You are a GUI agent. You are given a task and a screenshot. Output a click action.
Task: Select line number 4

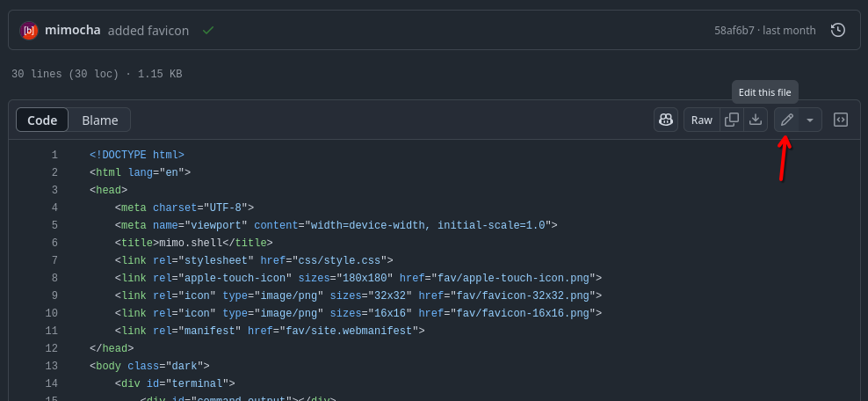(x=54, y=208)
